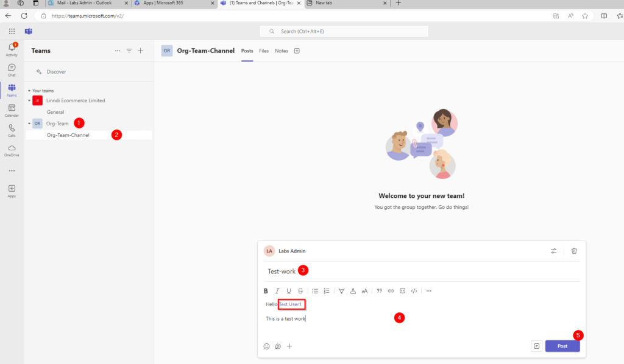Image resolution: width=624 pixels, height=364 pixels.
Task: Click the Teams search box
Action: tap(344, 32)
